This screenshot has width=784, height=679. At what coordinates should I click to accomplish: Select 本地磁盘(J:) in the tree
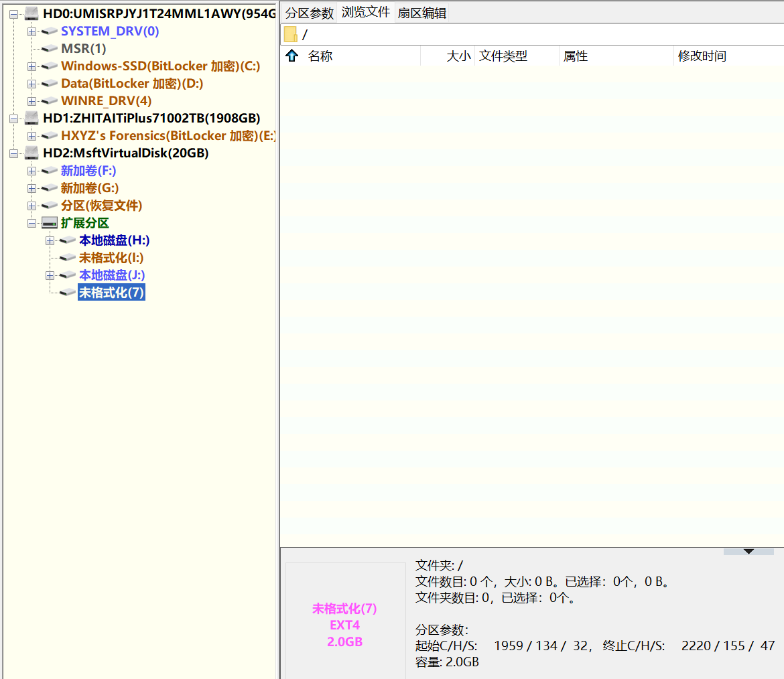coord(112,275)
